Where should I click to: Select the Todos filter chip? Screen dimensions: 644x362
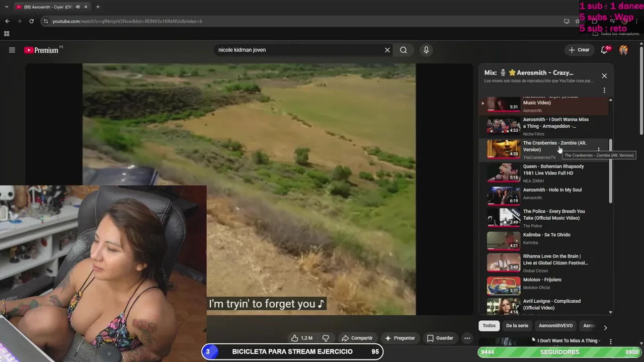489,326
